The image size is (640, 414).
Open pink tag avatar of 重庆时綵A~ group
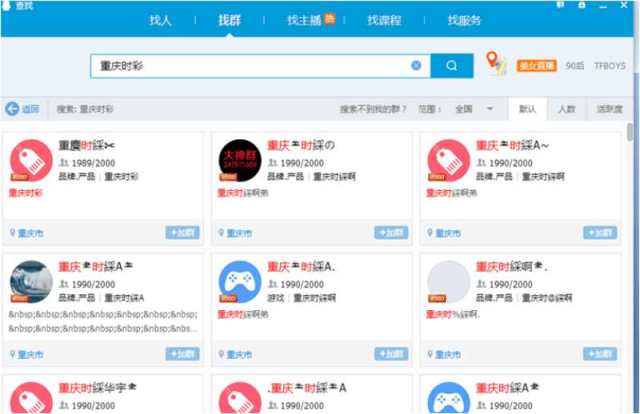[x=449, y=160]
